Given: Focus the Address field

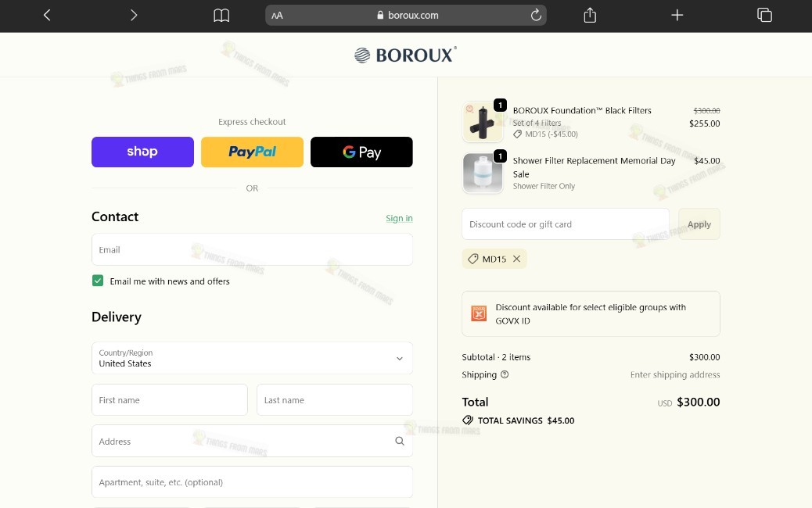Looking at the screenshot, I should [252, 442].
